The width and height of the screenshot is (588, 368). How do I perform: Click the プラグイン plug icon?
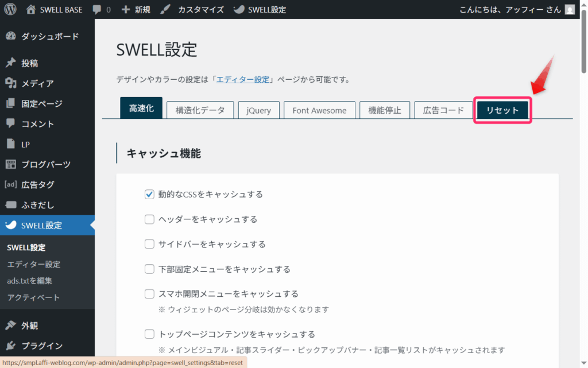coord(11,345)
